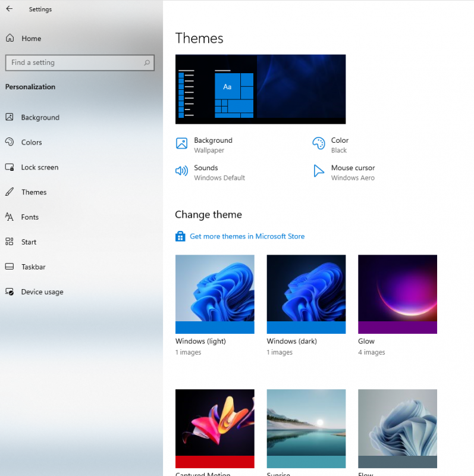The image size is (474, 476).
Task: Select the Sunrise theme thumbnail
Action: (x=306, y=428)
